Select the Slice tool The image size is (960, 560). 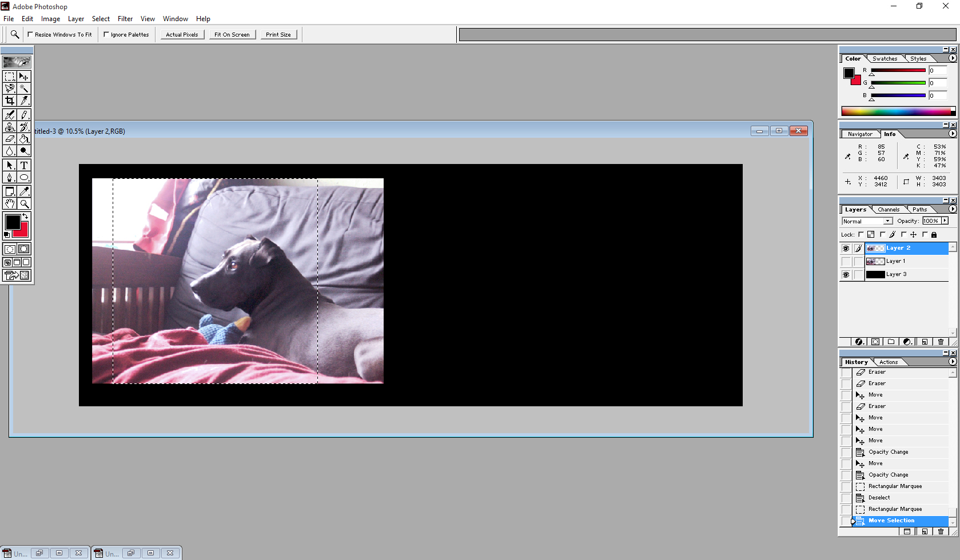pos(24,101)
